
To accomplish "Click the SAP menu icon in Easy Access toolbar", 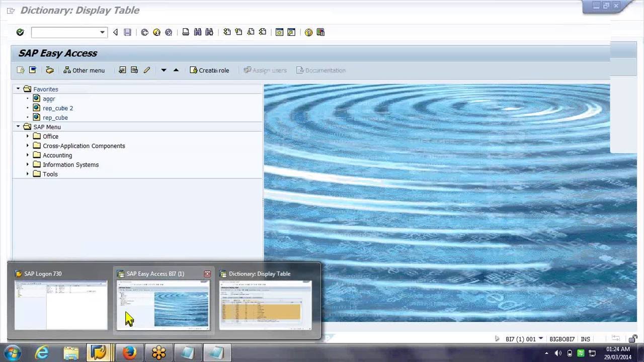I will click(33, 70).
